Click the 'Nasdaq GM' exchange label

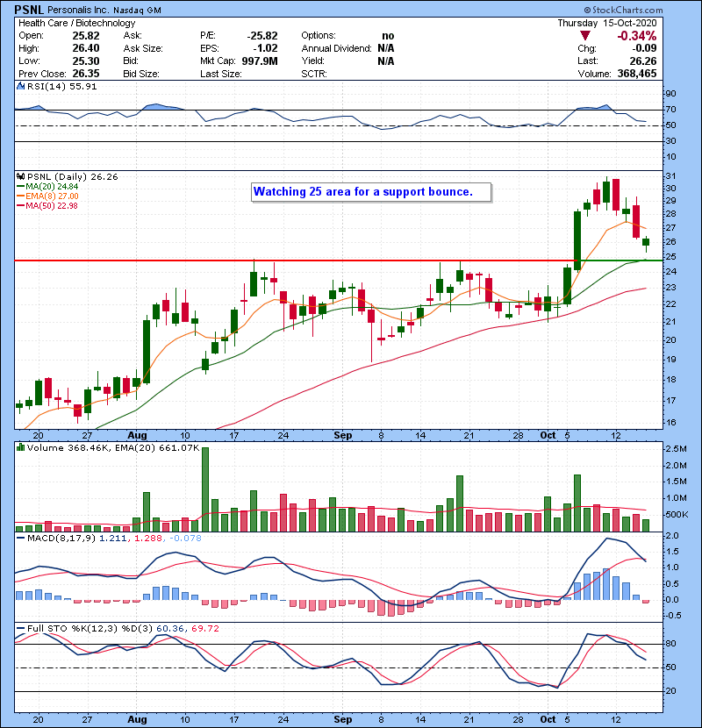pyautogui.click(x=136, y=11)
